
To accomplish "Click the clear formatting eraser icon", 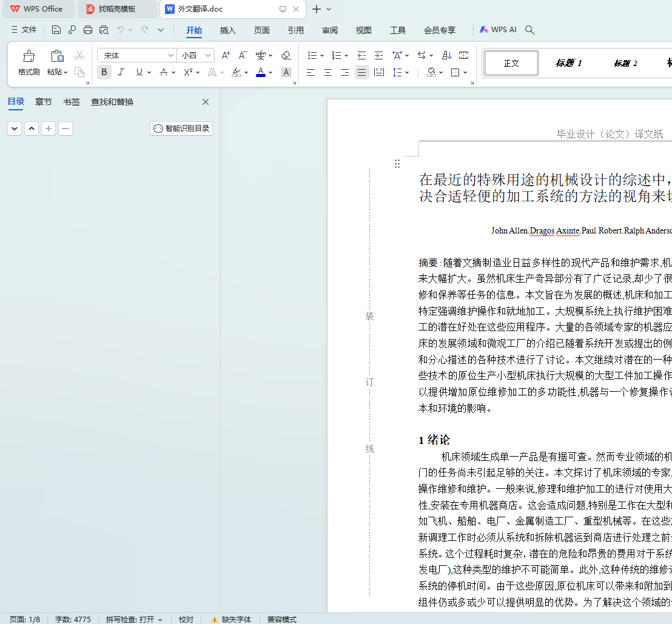I will pyautogui.click(x=286, y=55).
